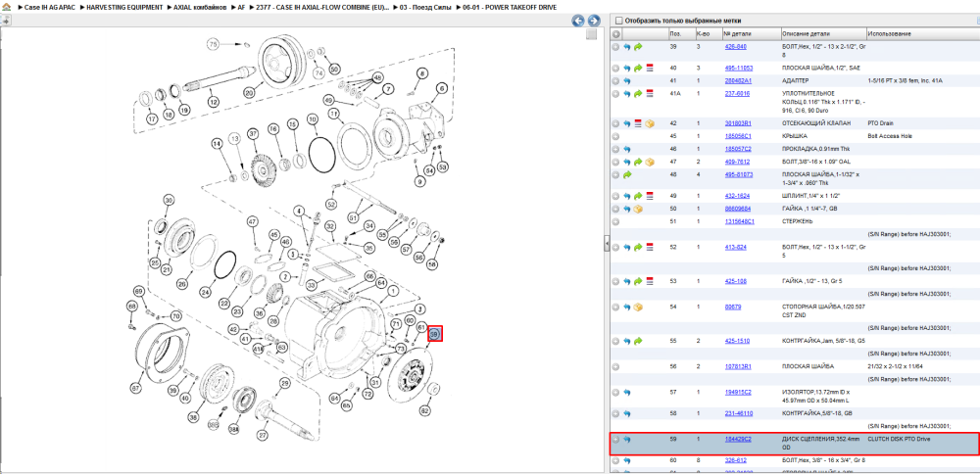
Task: Sort by '№ детали' column header
Action: [x=752, y=33]
